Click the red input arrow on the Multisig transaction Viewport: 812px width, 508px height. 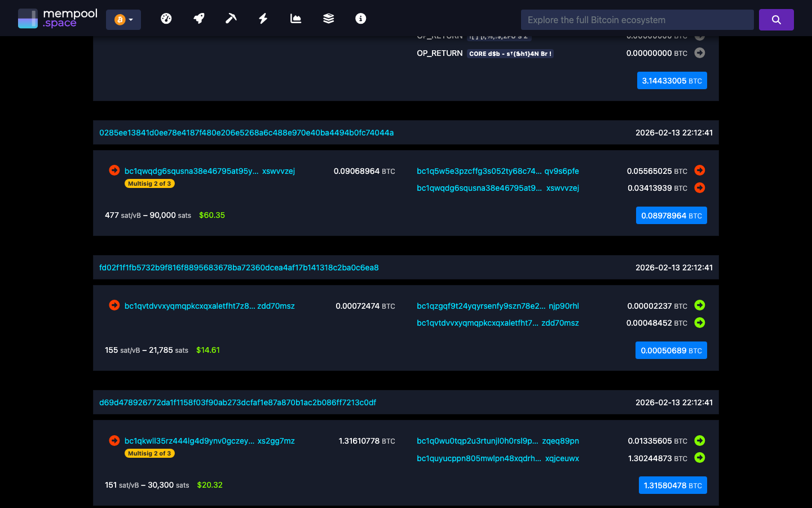click(x=114, y=169)
